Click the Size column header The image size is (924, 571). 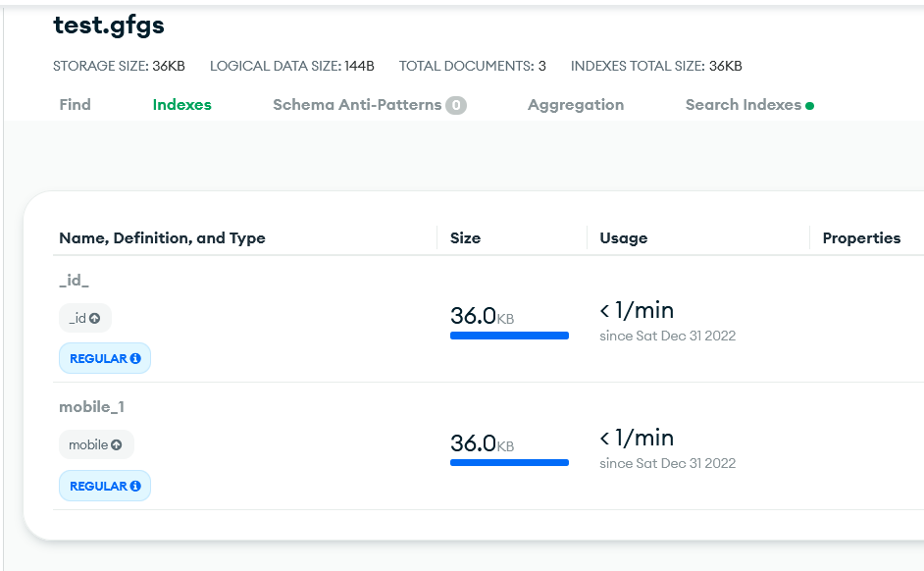pyautogui.click(x=466, y=238)
